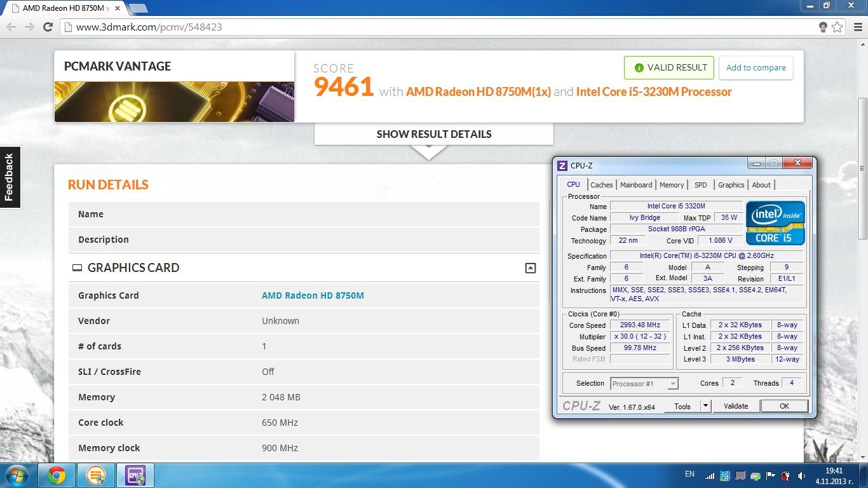Screen dimensions: 868x488
Task: Click the Intel Core i5 3320M name field
Action: (x=676, y=206)
